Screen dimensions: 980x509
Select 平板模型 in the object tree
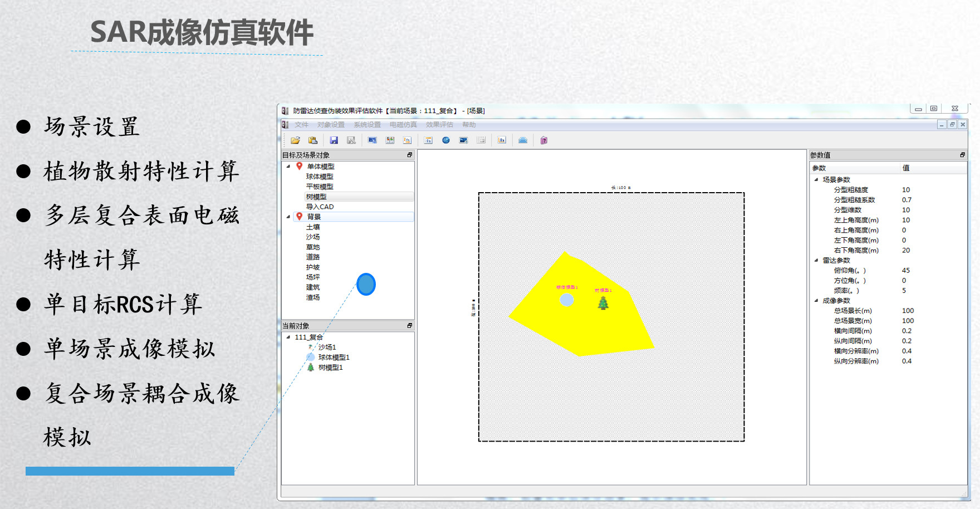320,187
